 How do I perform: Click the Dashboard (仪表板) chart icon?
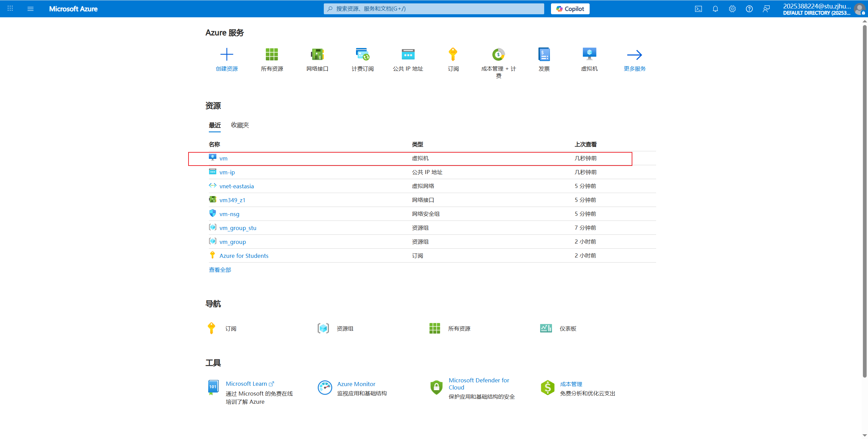(546, 328)
